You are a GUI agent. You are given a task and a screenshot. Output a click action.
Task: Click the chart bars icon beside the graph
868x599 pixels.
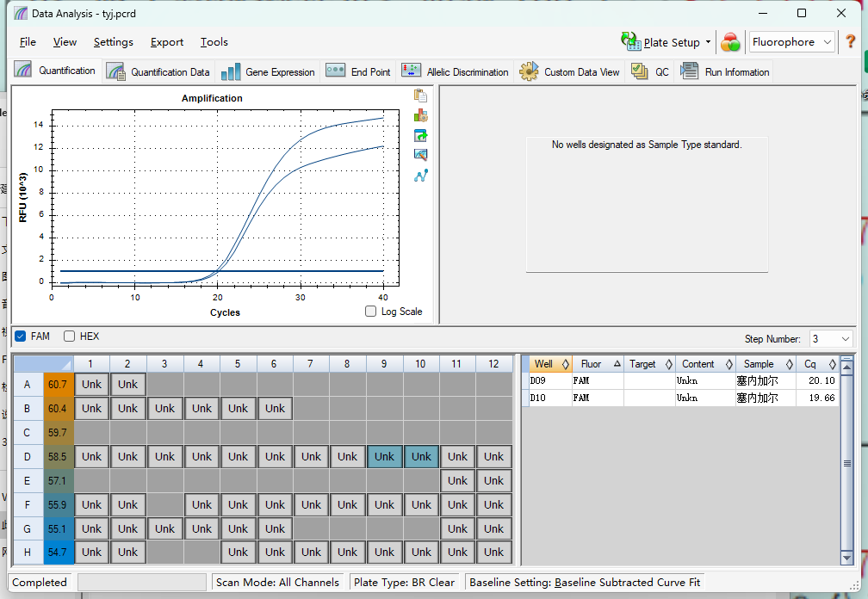[421, 115]
